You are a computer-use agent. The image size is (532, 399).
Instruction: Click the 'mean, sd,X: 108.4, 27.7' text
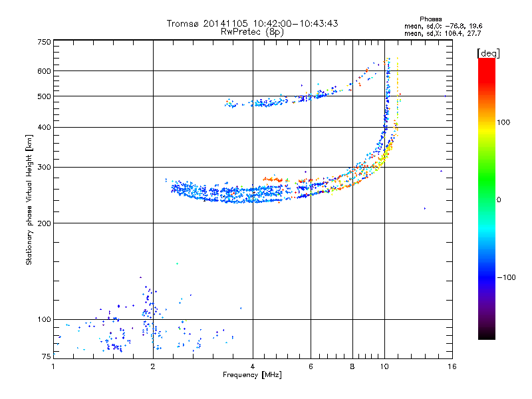(x=443, y=33)
